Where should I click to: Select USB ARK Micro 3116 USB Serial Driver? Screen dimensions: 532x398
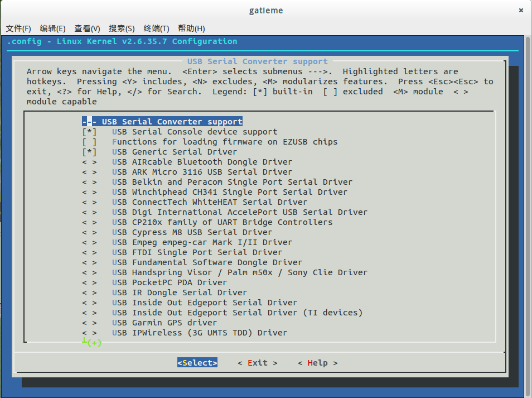202,172
